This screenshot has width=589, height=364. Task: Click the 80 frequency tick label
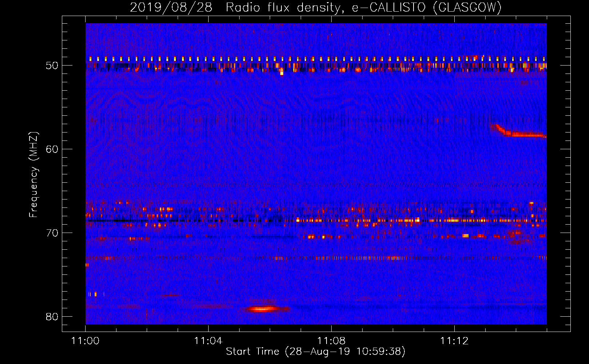coord(52,317)
